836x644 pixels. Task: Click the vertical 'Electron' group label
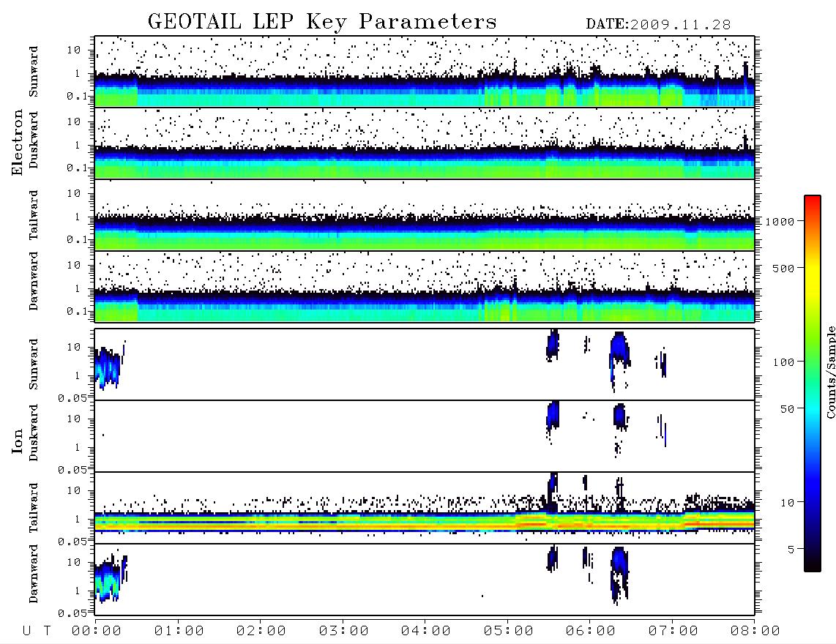18,143
